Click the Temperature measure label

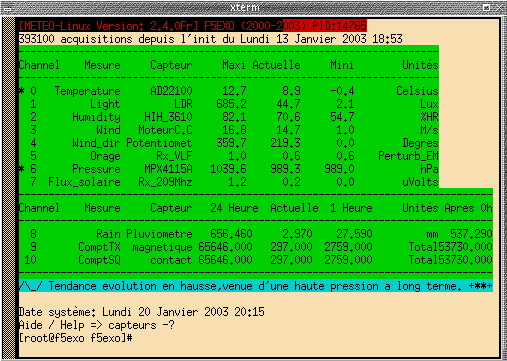pyautogui.click(x=88, y=91)
